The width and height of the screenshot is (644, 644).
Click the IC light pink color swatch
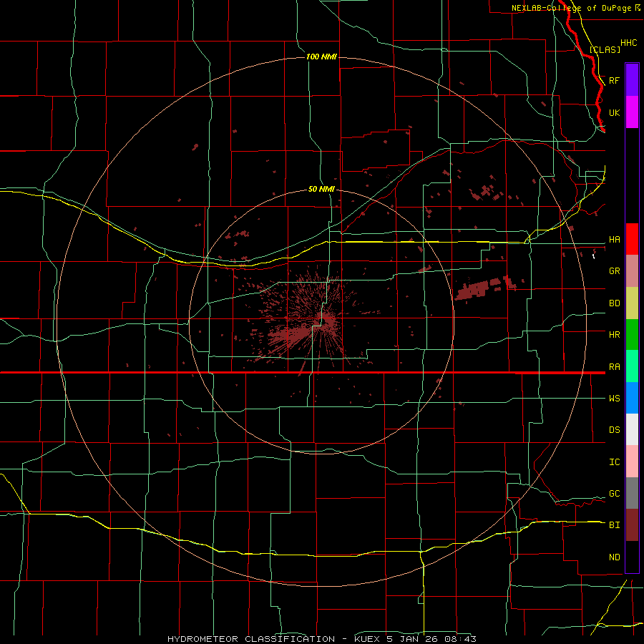[632, 462]
